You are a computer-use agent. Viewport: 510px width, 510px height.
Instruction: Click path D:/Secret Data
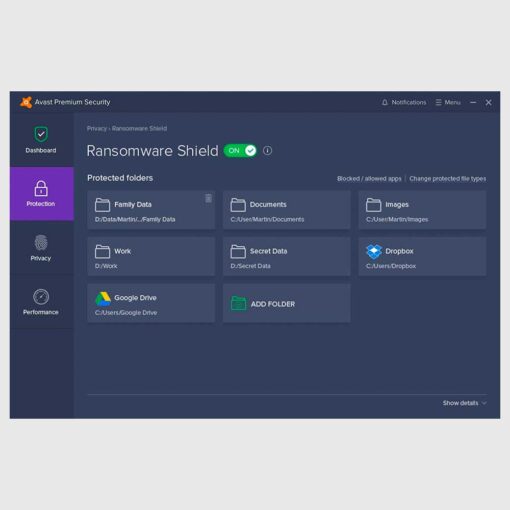[x=250, y=266]
